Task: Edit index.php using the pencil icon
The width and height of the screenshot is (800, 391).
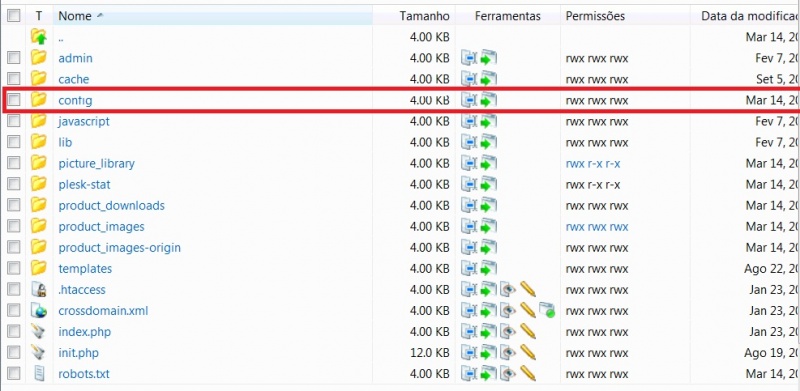Action: click(x=528, y=332)
